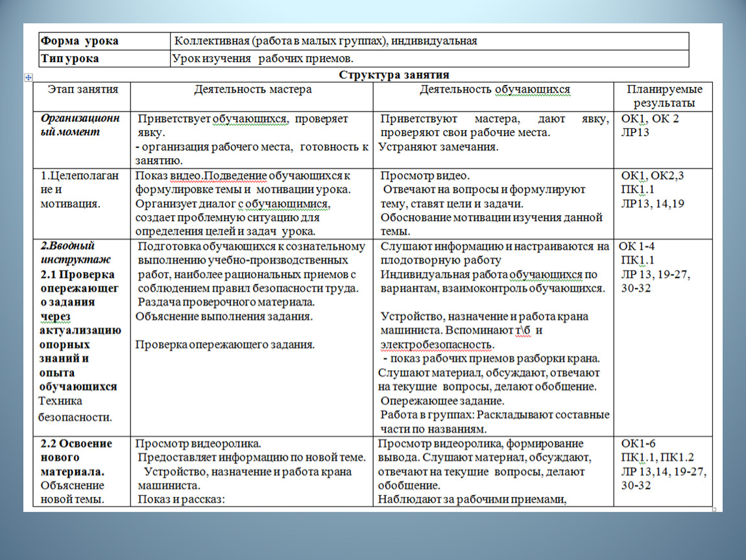Viewport: 746px width, 560px height.
Task: Select the 'Деятельность обучающихся' column header
Action: (494, 97)
